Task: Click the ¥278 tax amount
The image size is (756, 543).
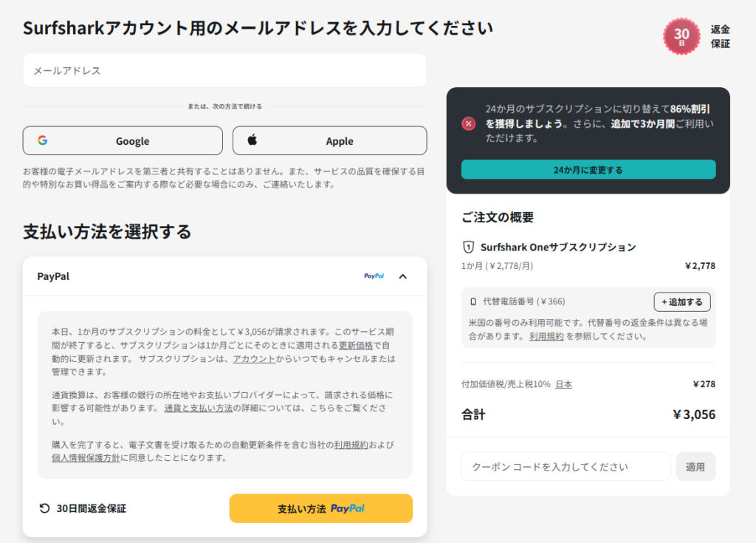Action: [704, 384]
